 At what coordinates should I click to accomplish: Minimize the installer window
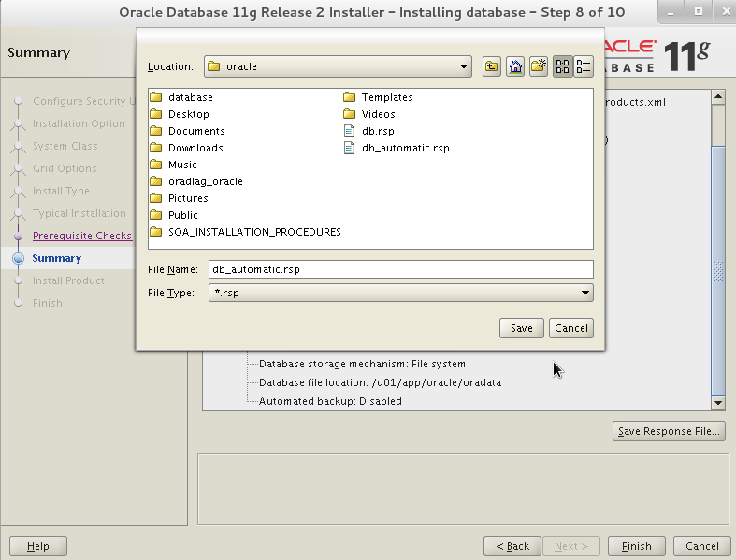click(x=671, y=12)
